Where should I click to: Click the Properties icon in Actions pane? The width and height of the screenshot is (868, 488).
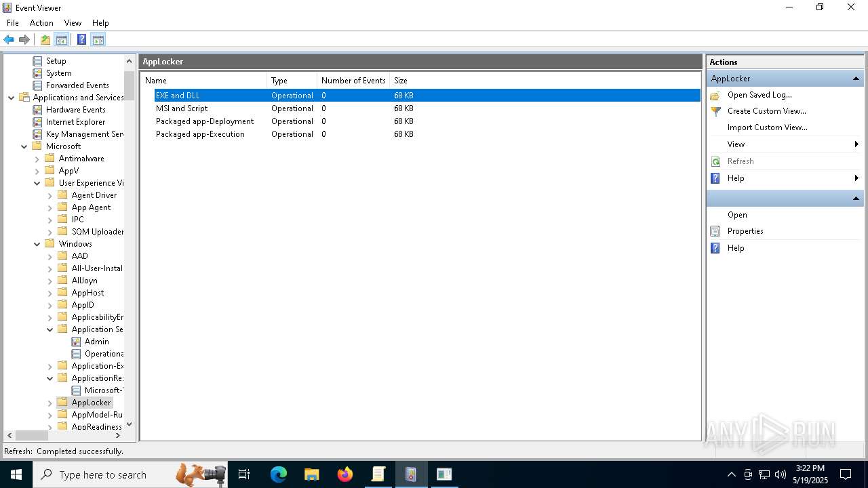715,231
